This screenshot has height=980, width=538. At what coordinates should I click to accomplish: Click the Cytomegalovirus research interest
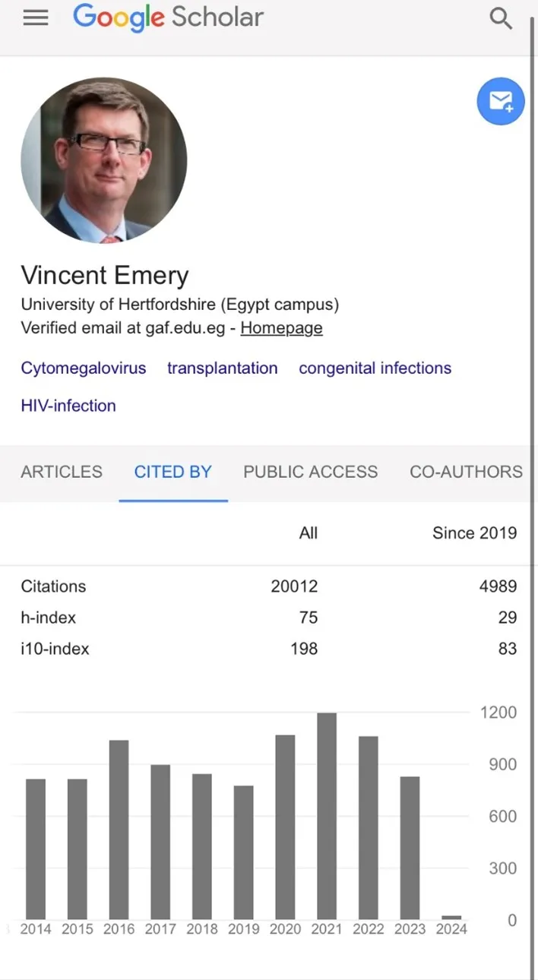84,368
